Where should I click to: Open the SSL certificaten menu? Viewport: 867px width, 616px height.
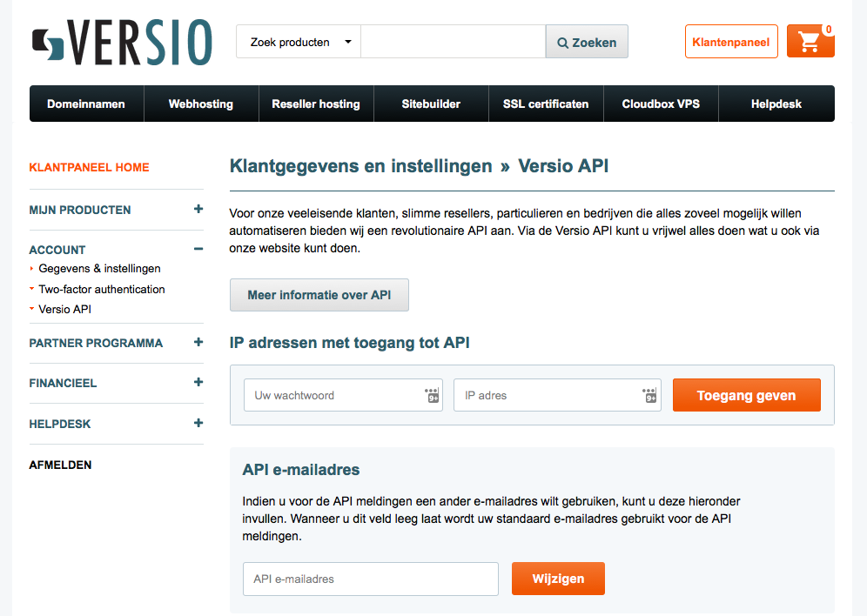(x=547, y=104)
